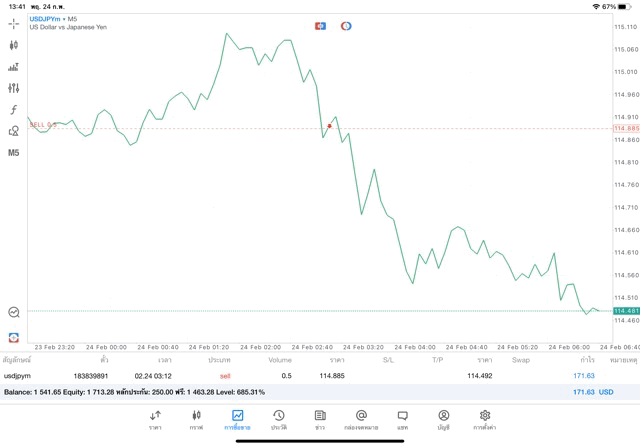Tap the blue-red trade panel icon atop chart
The image size is (640, 447).
coord(320,26)
